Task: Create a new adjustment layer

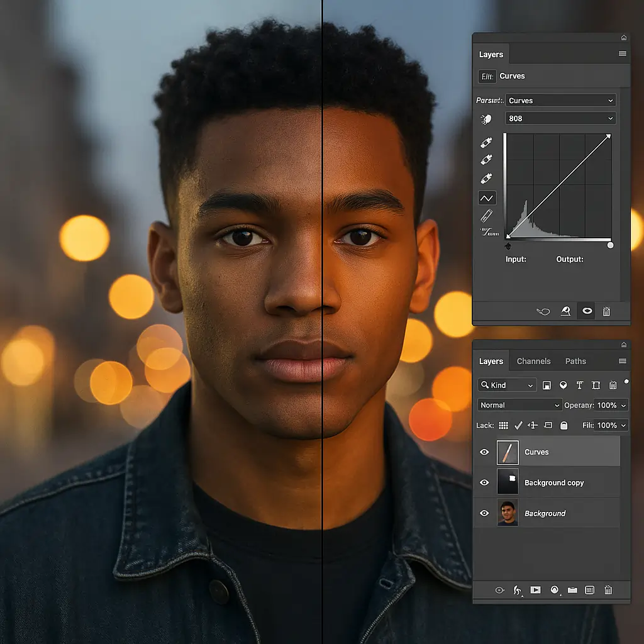Action: 555,590
